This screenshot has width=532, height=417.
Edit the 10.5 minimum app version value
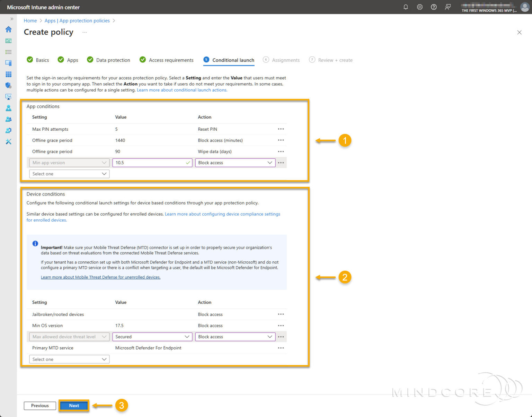[152, 163]
